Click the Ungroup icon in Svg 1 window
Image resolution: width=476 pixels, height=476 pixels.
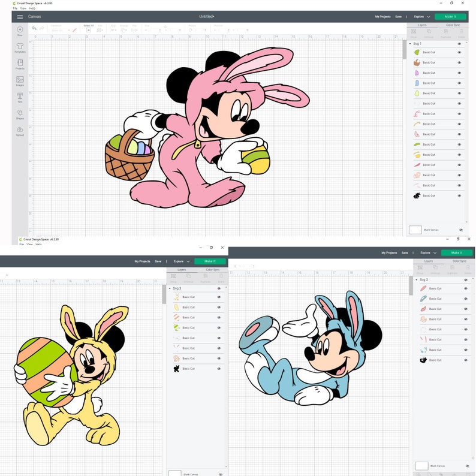[429, 32]
